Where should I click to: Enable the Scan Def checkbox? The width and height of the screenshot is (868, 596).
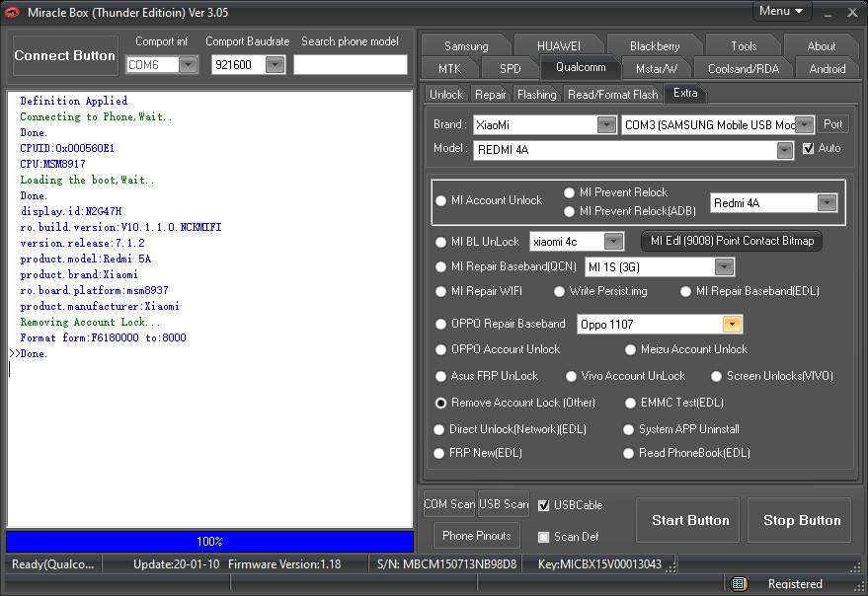click(x=543, y=537)
